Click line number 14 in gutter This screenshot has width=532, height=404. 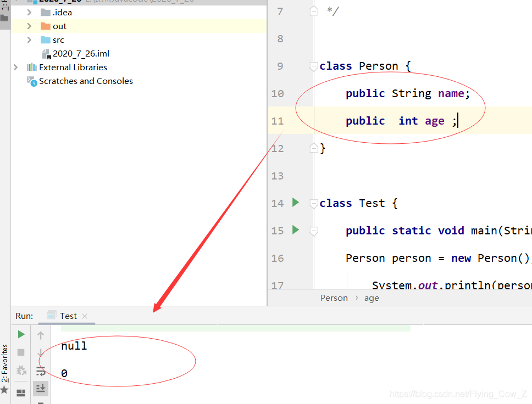[278, 203]
